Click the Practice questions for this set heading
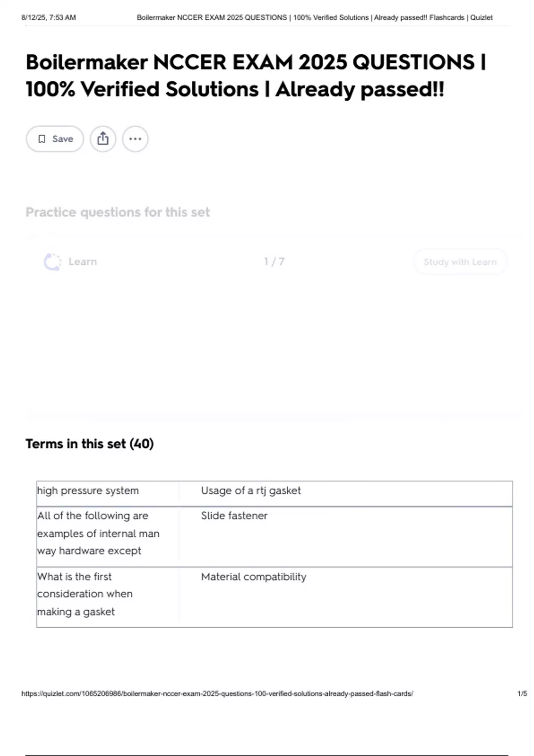Image resolution: width=534 pixels, height=756 pixels. 117,212
